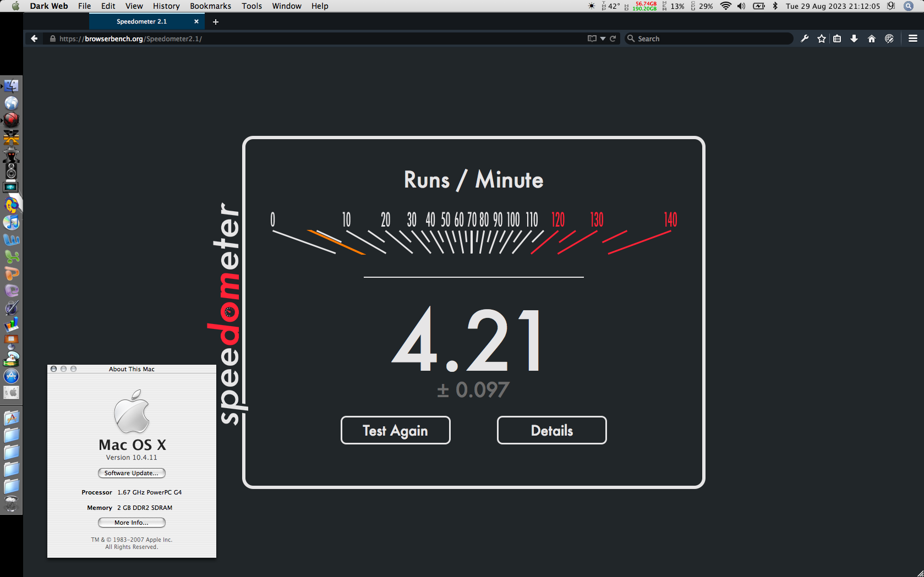Open the Apple menu

pos(15,6)
